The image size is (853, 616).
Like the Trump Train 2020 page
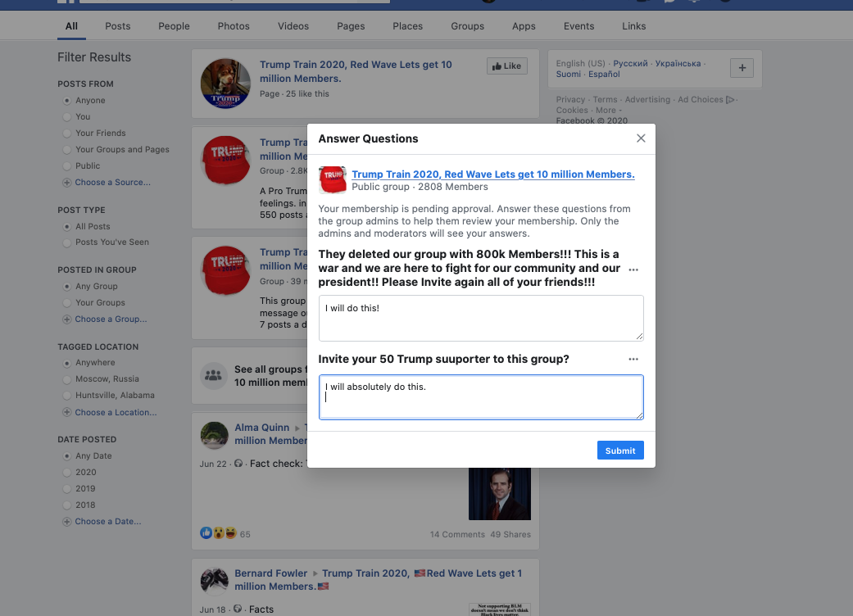tap(506, 66)
